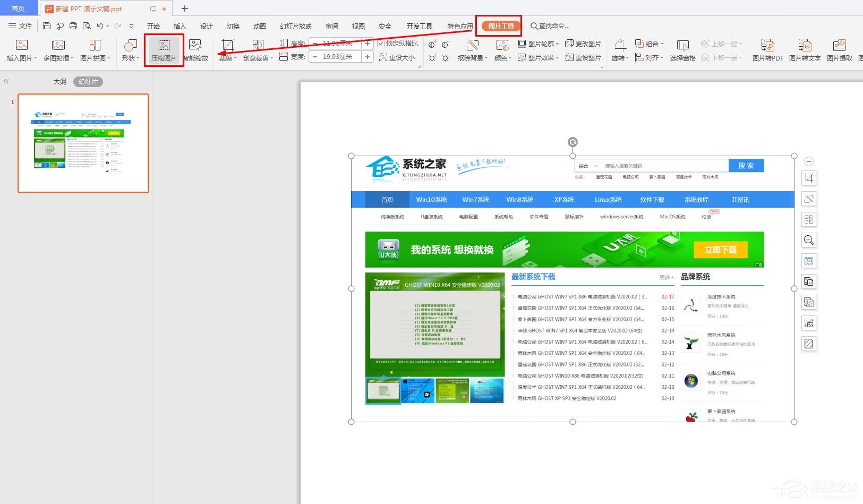Click the Save icon in quick toolbar
Image resolution: width=863 pixels, height=504 pixels.
click(x=47, y=26)
